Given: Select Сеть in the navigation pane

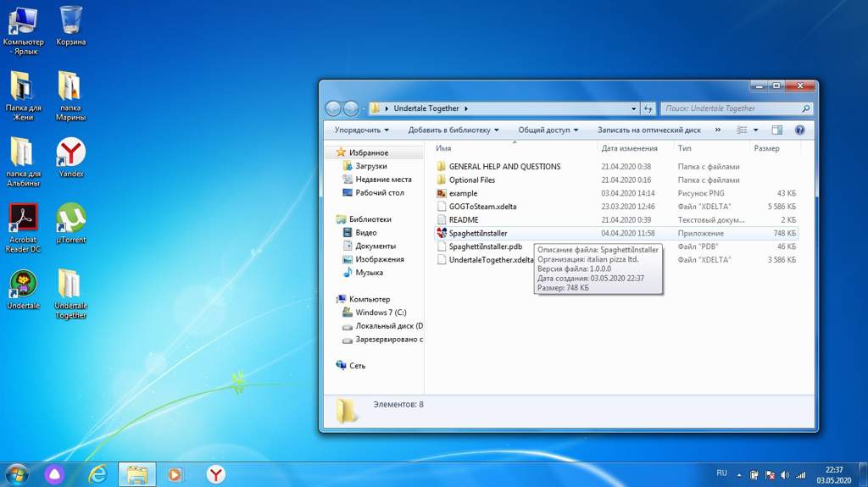Looking at the screenshot, I should pos(357,365).
